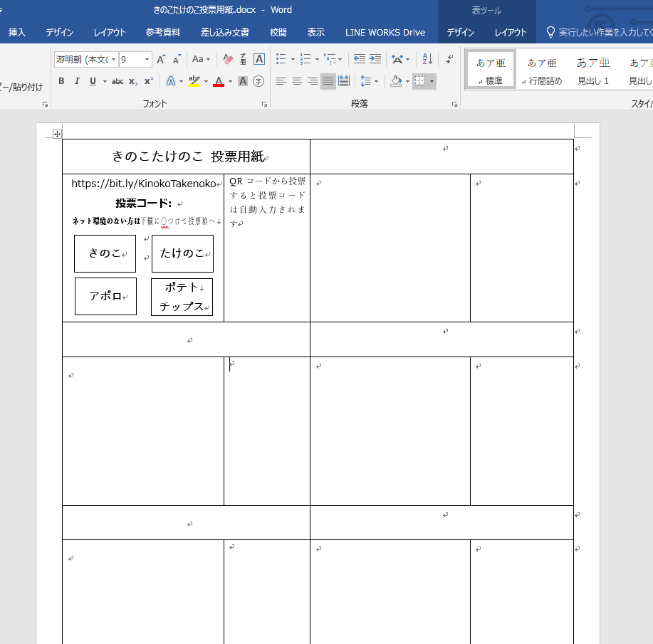
Task: Click the Sort icon in the paragraph group
Action: [x=427, y=59]
